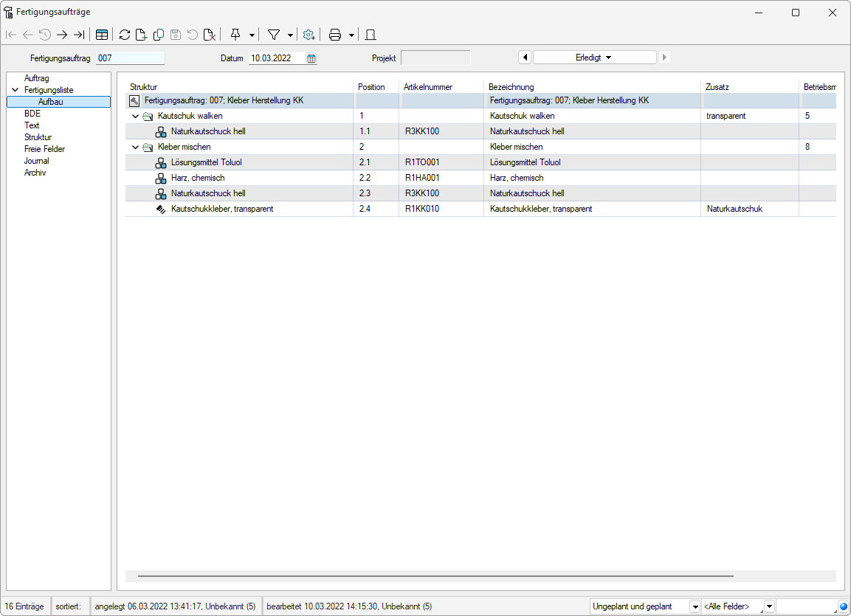Create a new record document icon
This screenshot has width=851, height=616.
[x=141, y=35]
